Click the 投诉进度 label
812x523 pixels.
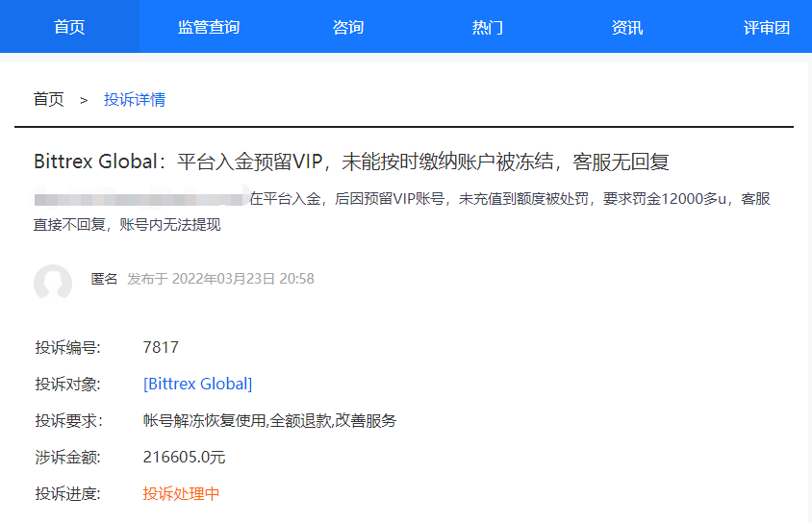67,494
